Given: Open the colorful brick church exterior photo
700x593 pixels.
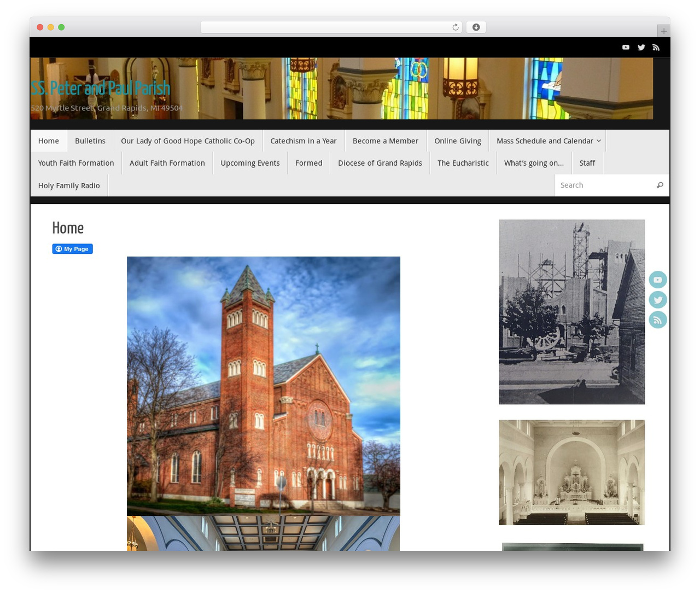Looking at the screenshot, I should pyautogui.click(x=264, y=386).
